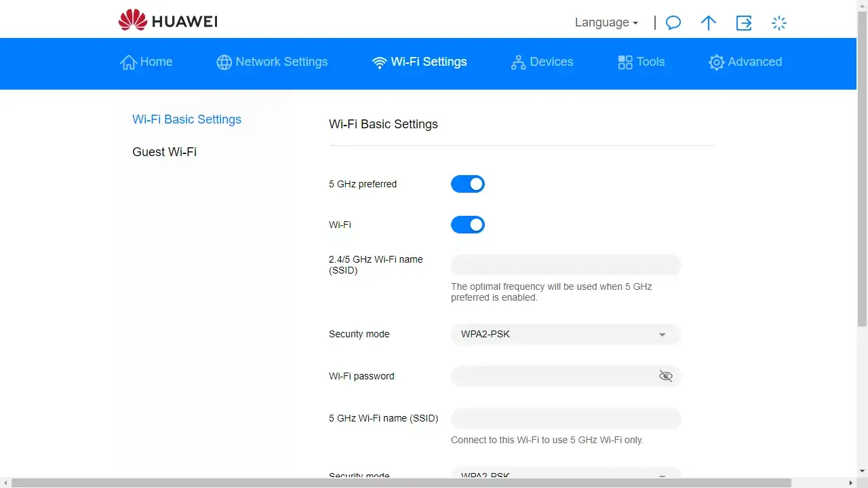Disable the 5 GHz preferred switch
Screen dimensions: 868x488
point(468,184)
